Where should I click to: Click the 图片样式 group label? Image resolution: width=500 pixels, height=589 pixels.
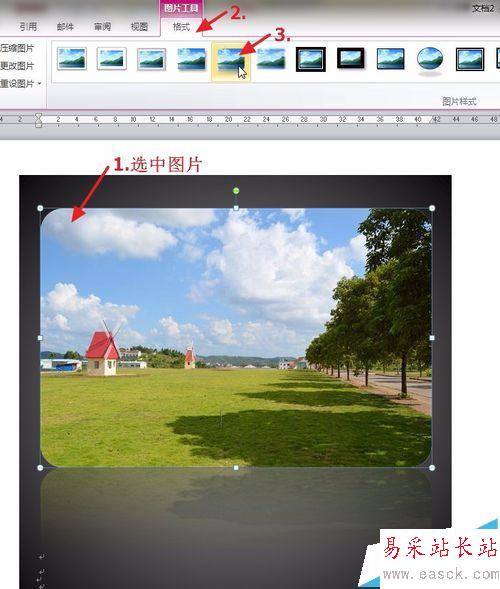[459, 101]
